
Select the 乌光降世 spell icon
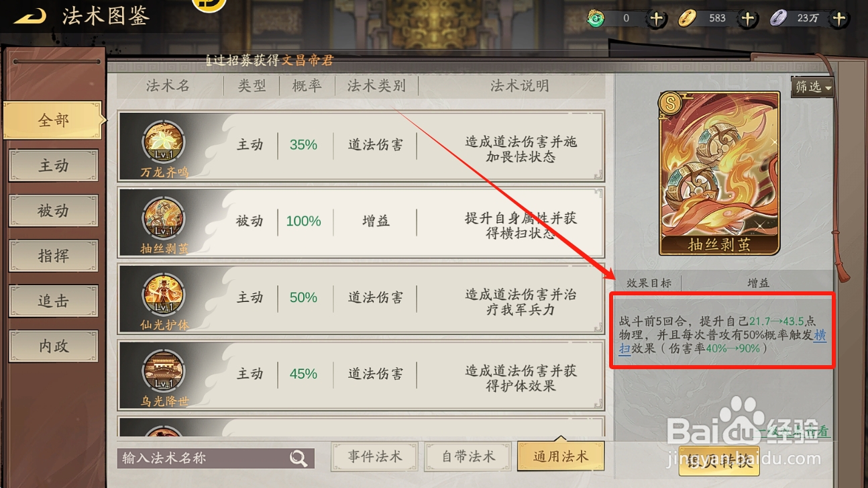(x=164, y=372)
